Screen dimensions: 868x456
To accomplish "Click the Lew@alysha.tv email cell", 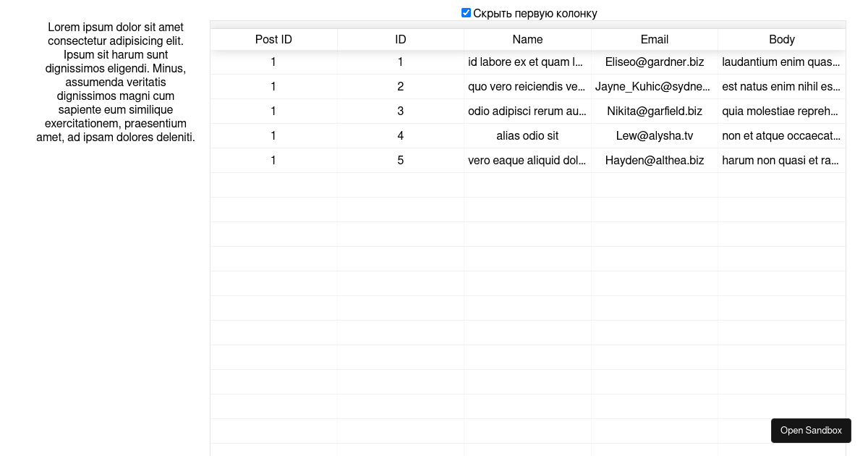I will tap(655, 135).
